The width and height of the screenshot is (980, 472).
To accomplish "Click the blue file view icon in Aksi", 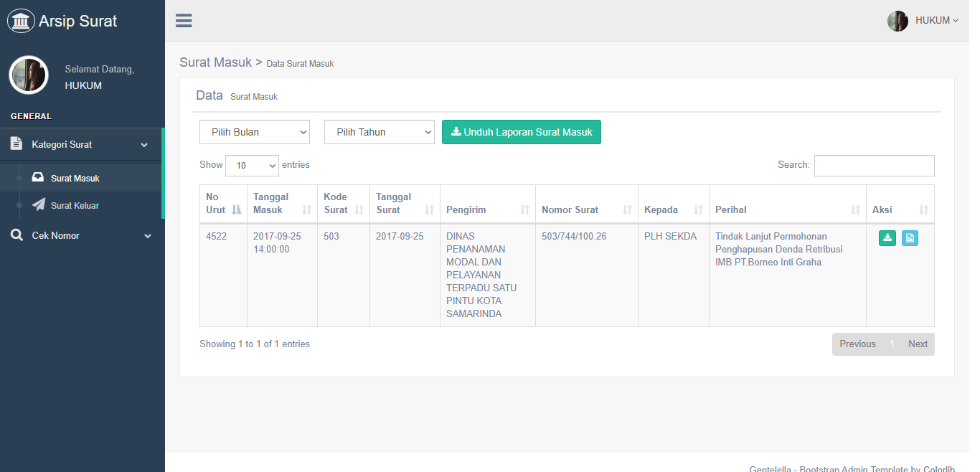I will 910,238.
